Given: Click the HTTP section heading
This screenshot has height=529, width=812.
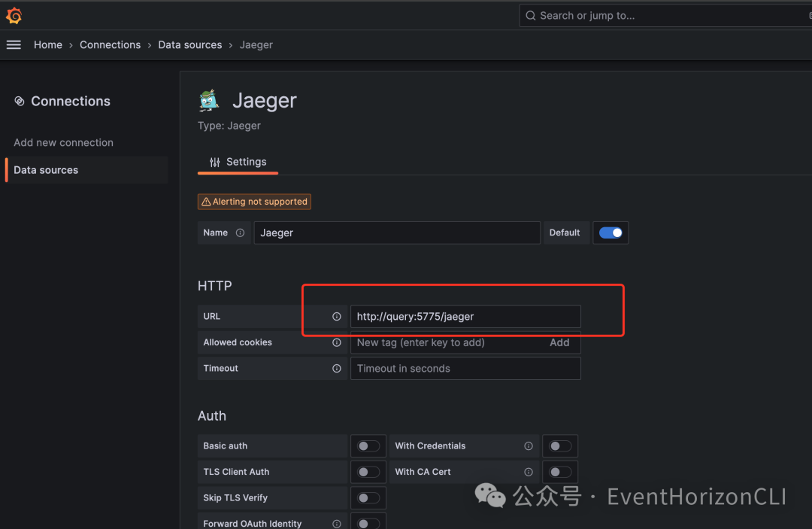Looking at the screenshot, I should tap(215, 286).
